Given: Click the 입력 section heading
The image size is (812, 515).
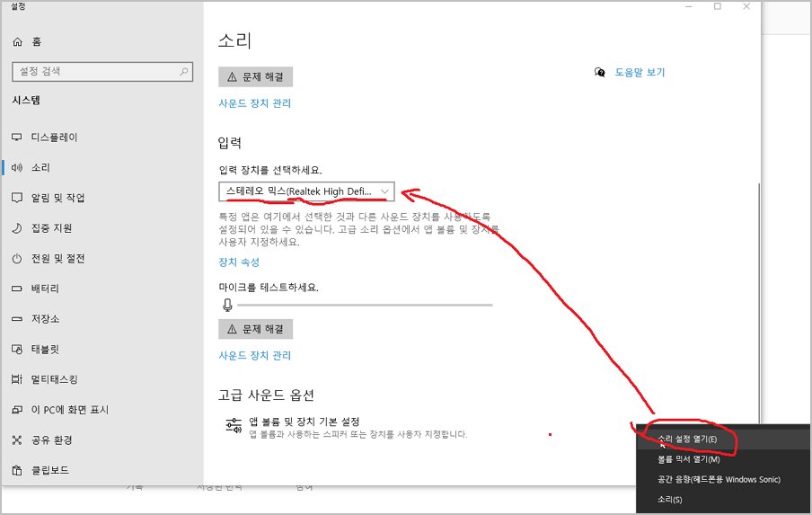Looking at the screenshot, I should (x=230, y=143).
